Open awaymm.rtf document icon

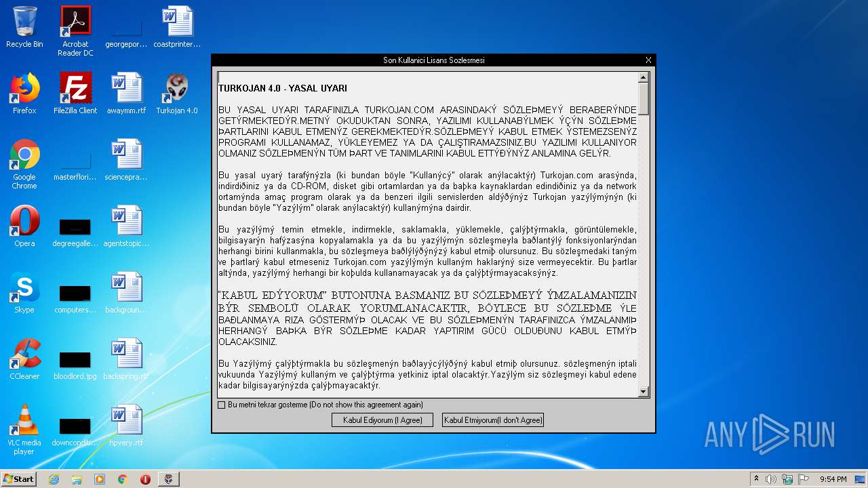tap(126, 94)
